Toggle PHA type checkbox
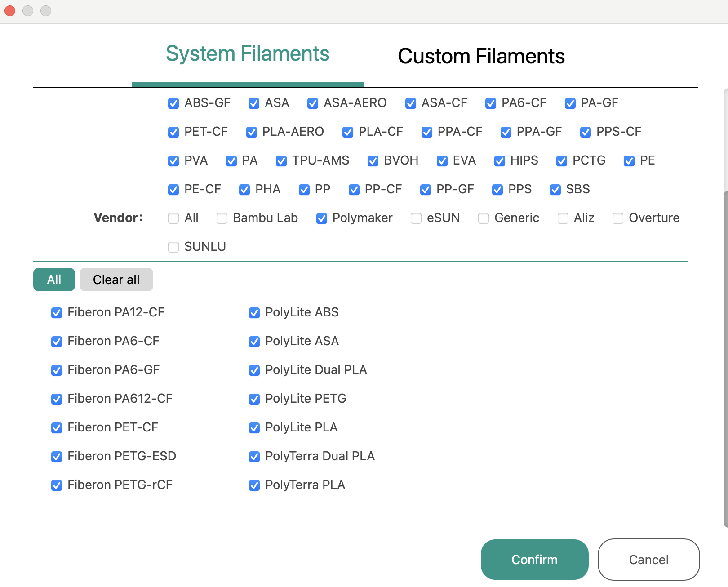Image resolution: width=728 pixels, height=587 pixels. (x=244, y=190)
